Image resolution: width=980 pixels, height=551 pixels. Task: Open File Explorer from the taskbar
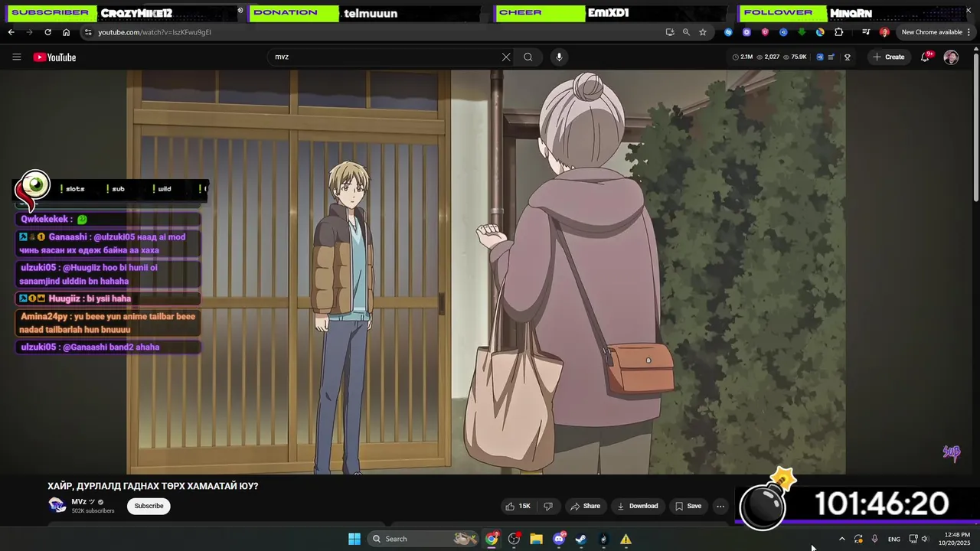click(x=536, y=539)
